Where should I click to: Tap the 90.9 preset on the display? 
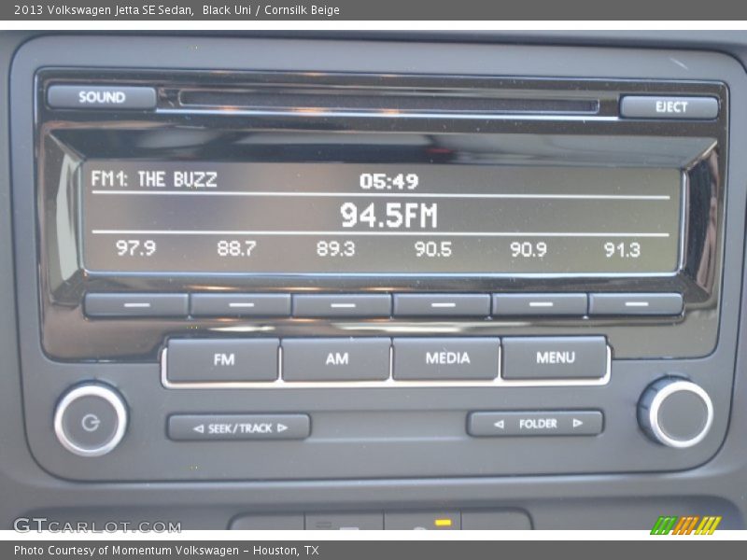click(529, 249)
